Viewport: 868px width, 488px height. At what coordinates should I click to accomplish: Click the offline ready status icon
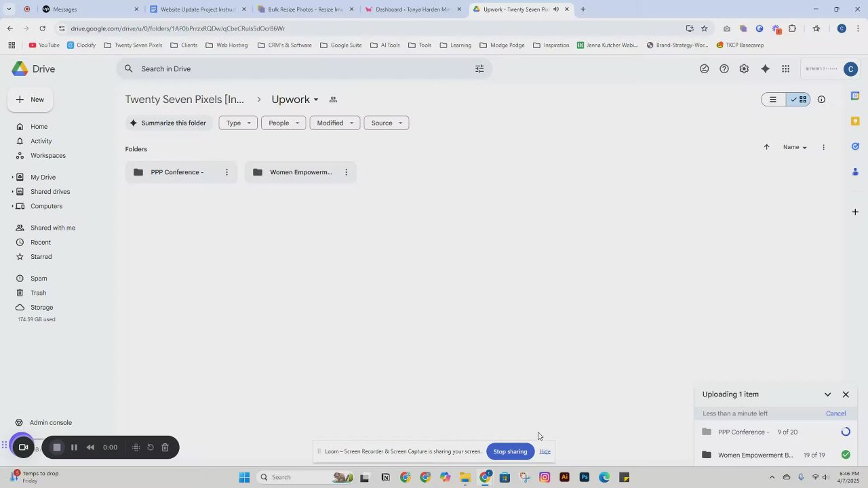[x=704, y=68]
